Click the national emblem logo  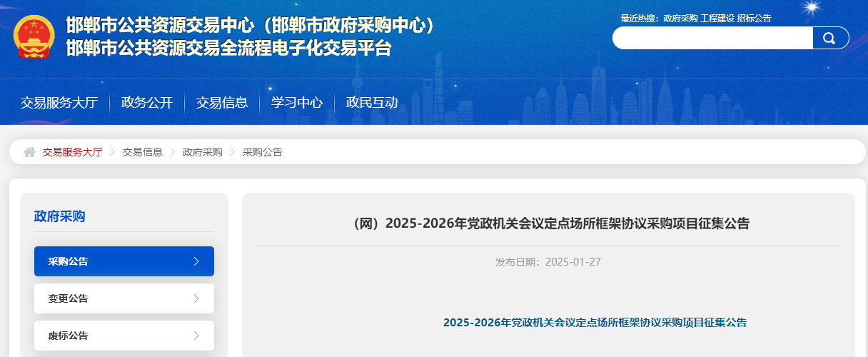34,37
